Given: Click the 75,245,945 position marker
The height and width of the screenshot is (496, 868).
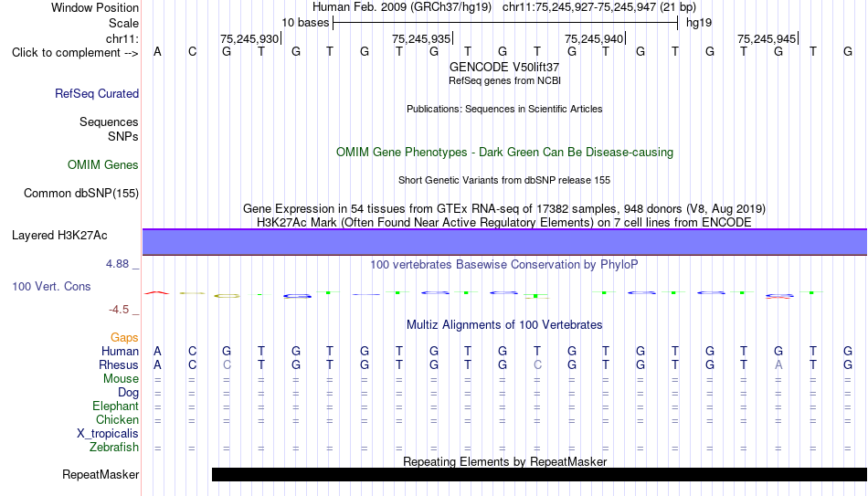Looking at the screenshot, I should point(767,38).
